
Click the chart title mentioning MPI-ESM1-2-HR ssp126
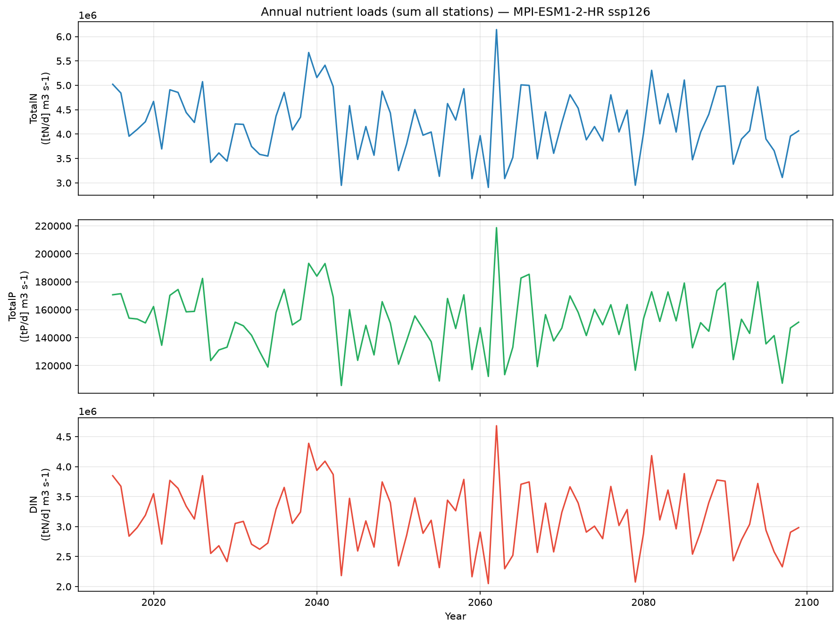point(455,12)
